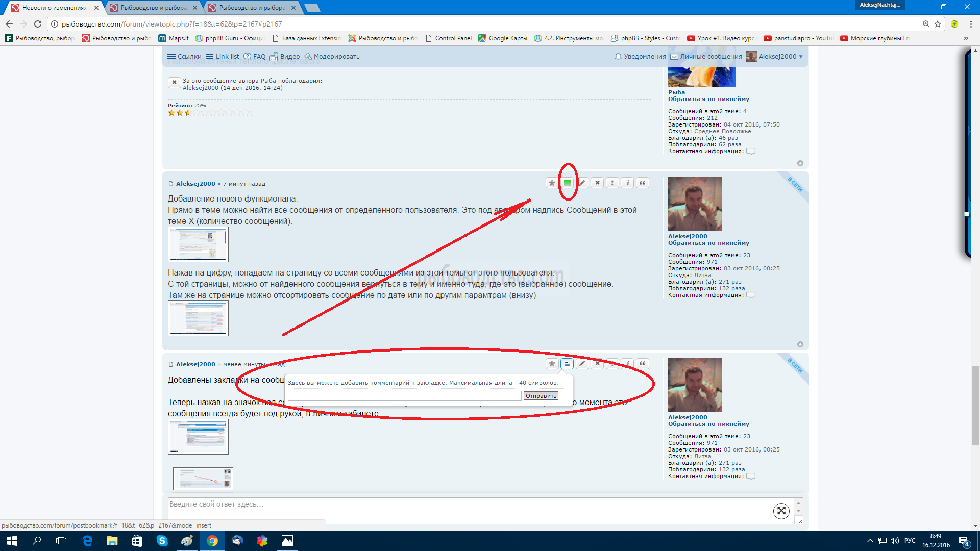The image size is (980, 551).
Task: Open the Aleksej2000 user dropdown menu
Action: [x=774, y=57]
